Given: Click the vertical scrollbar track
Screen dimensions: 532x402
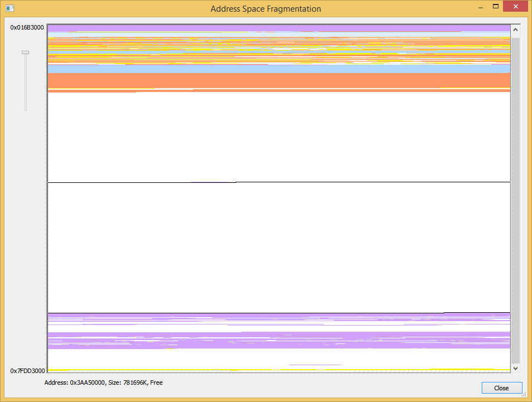Looking at the screenshot, I should point(515,195).
